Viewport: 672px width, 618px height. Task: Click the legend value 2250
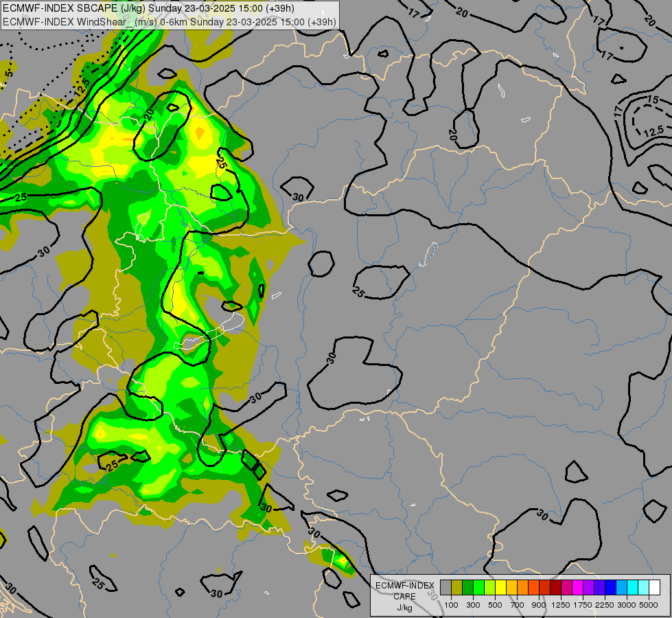click(x=605, y=605)
